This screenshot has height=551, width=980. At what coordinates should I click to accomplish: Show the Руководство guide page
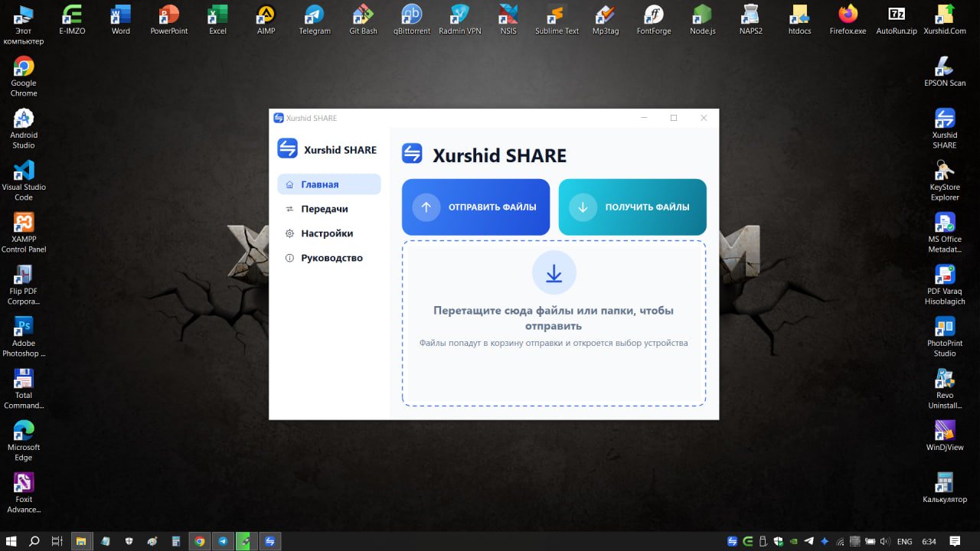point(329,258)
